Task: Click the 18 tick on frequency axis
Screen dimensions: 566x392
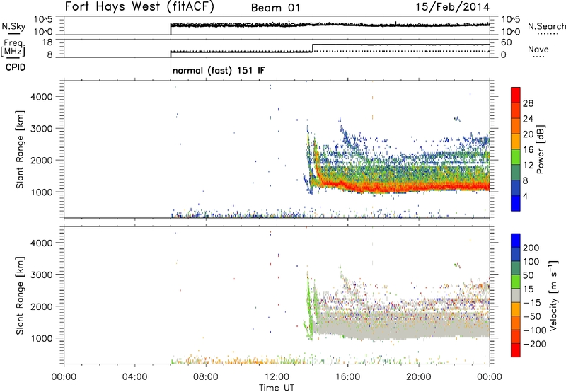Action: 47,42
